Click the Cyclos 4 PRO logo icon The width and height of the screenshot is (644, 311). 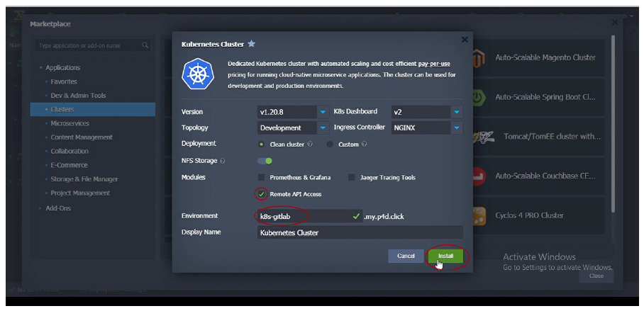tap(479, 216)
